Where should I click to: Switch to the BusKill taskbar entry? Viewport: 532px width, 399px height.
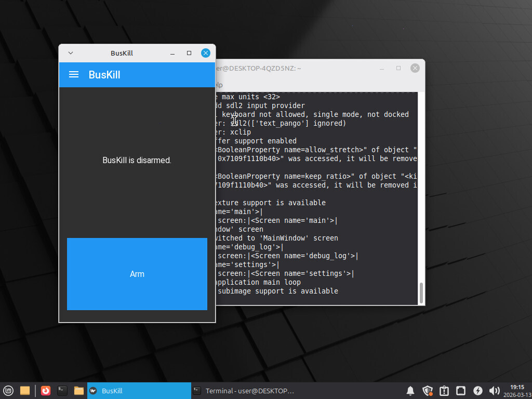139,391
